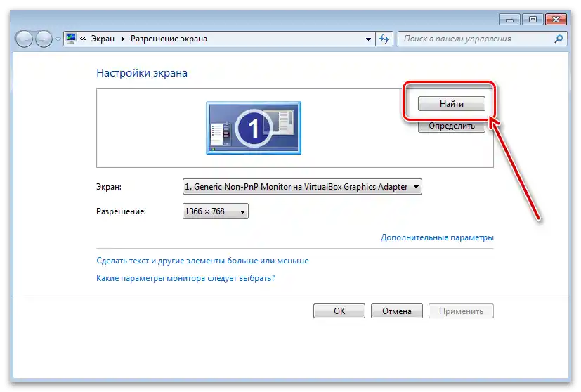The image size is (581, 392).
Task: Select the monitor 1 thumbnail
Action: point(254,128)
